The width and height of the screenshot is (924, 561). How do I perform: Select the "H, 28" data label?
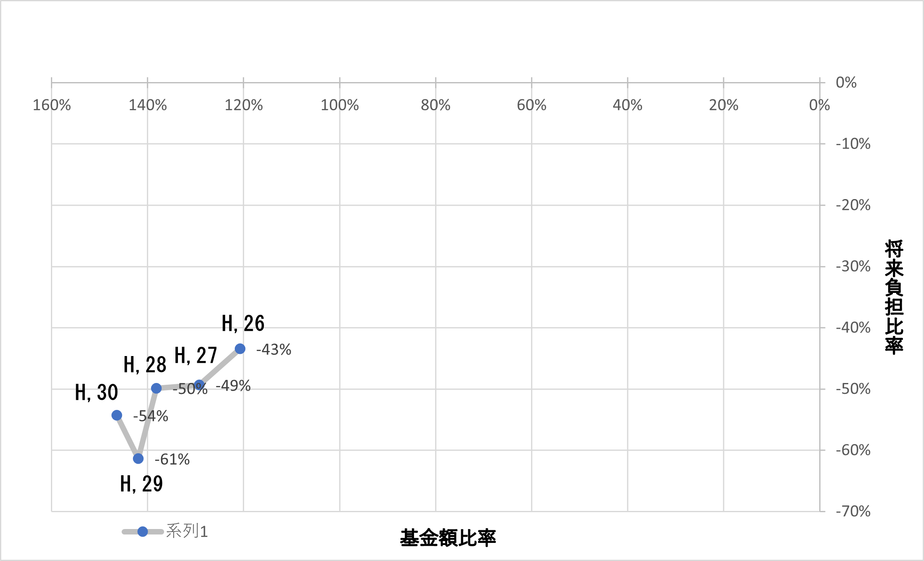tap(145, 364)
